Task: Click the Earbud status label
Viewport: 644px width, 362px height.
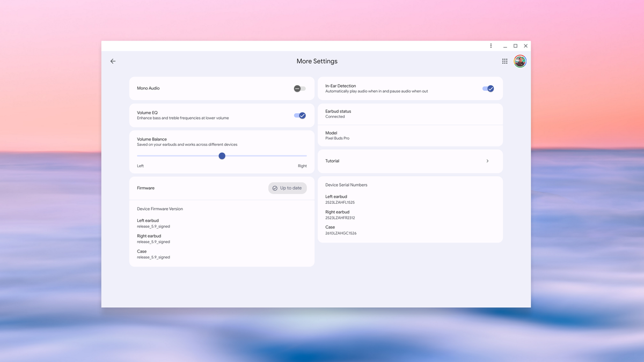Action: click(x=338, y=111)
